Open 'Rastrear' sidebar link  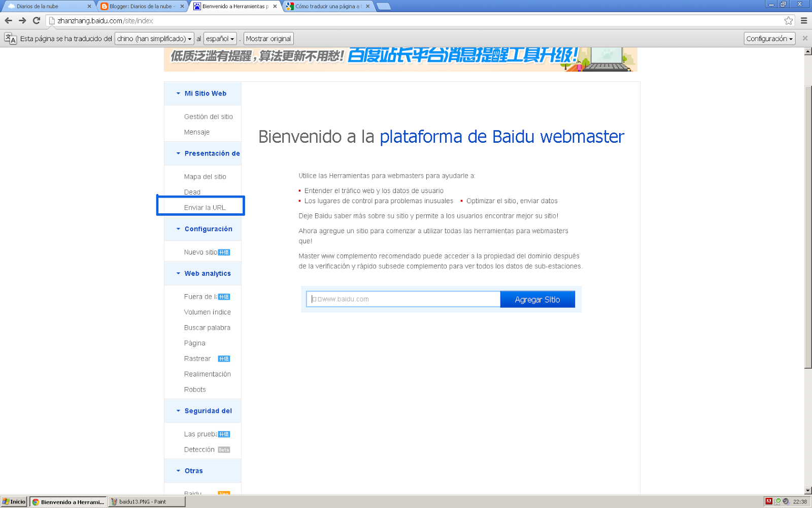(x=197, y=359)
